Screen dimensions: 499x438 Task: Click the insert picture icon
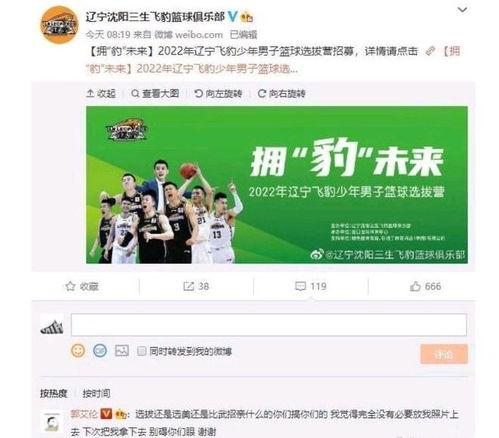pyautogui.click(x=122, y=351)
